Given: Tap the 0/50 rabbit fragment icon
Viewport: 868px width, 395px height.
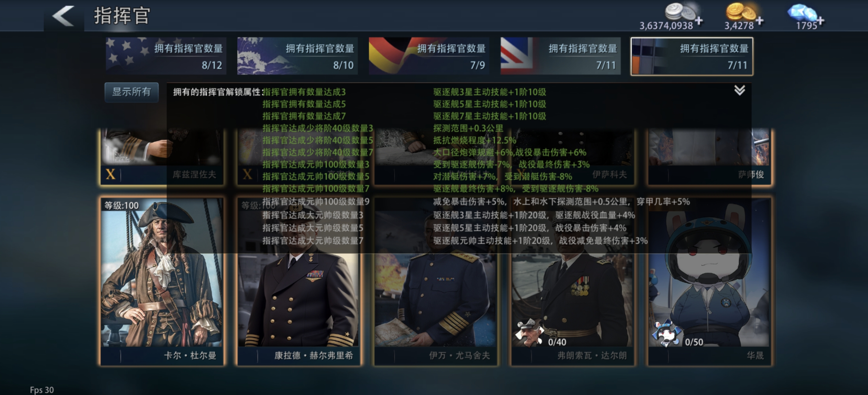Looking at the screenshot, I should tap(667, 333).
